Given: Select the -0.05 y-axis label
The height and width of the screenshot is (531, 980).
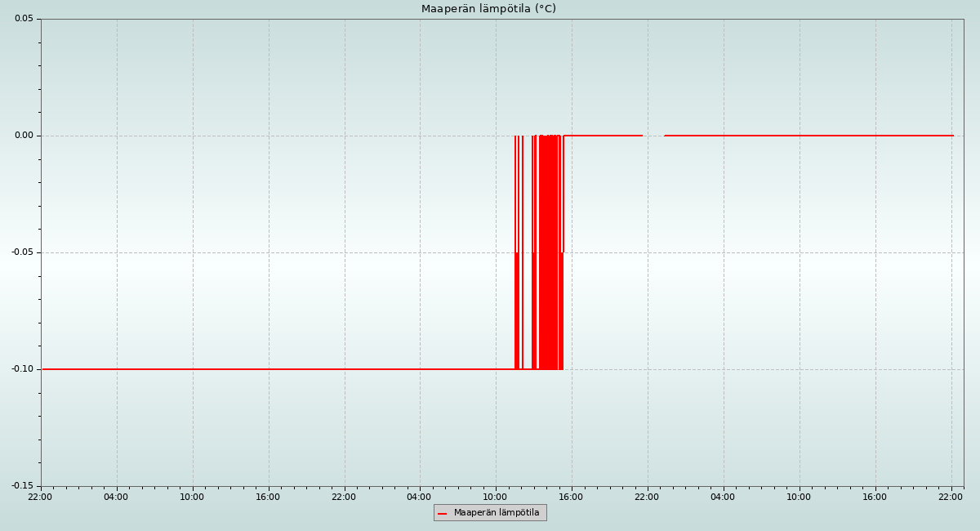Looking at the screenshot, I should point(22,252).
